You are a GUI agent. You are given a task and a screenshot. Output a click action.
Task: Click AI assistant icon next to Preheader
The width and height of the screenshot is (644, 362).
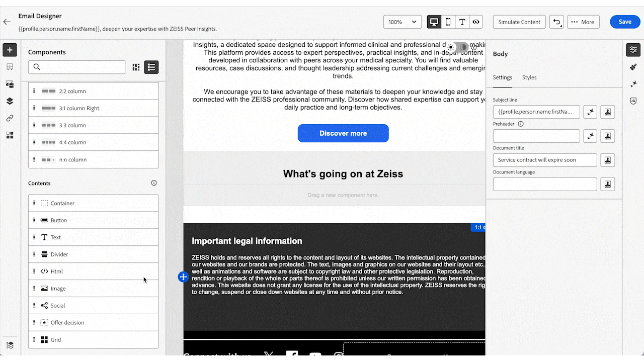tap(590, 136)
